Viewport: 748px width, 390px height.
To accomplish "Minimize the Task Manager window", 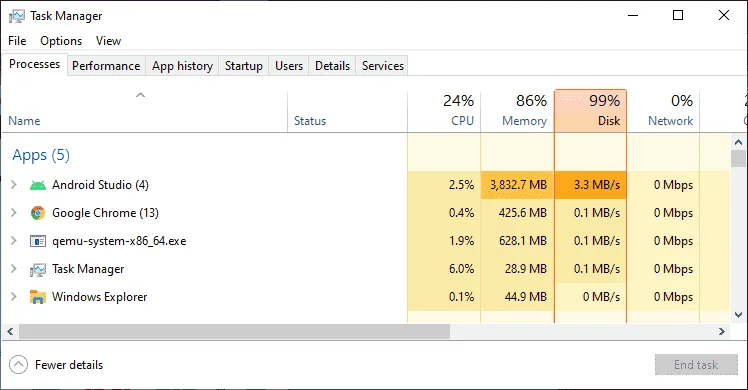I will [x=633, y=16].
